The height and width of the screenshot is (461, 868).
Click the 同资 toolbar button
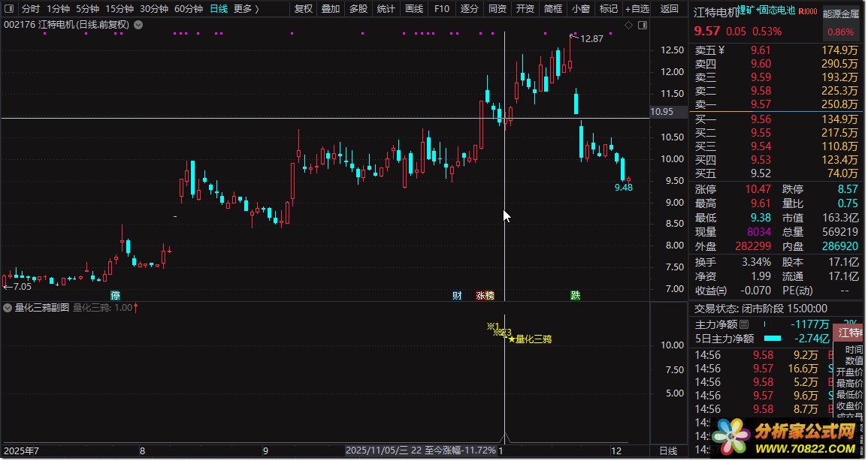pyautogui.click(x=497, y=9)
